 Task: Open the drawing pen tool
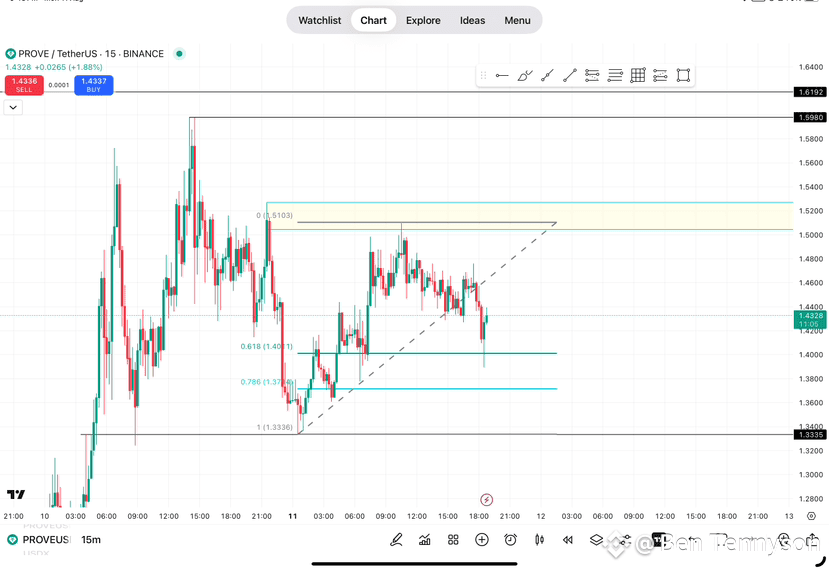pos(396,540)
